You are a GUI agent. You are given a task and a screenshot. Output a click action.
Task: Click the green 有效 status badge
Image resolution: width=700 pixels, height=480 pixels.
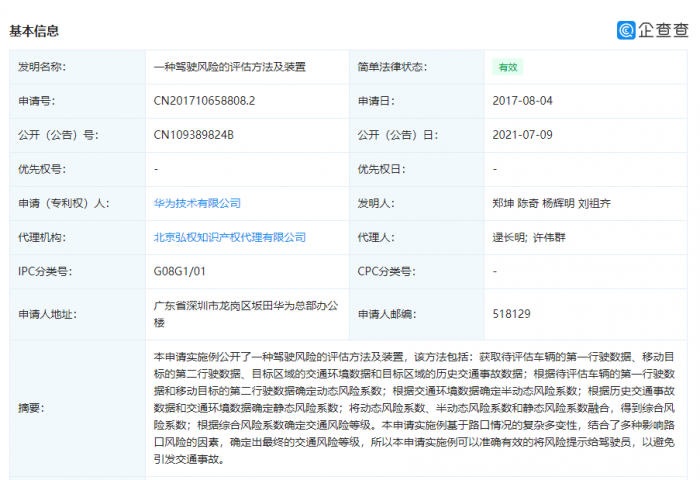point(507,67)
